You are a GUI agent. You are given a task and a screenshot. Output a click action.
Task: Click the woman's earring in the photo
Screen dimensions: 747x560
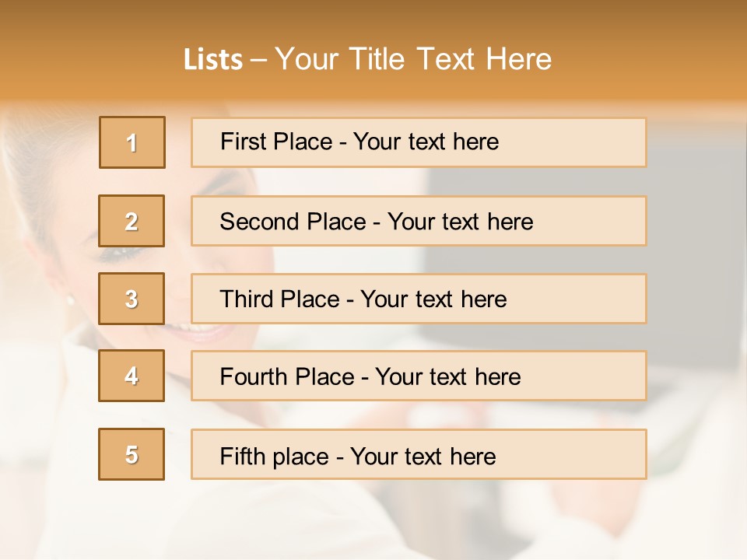pyautogui.click(x=71, y=300)
